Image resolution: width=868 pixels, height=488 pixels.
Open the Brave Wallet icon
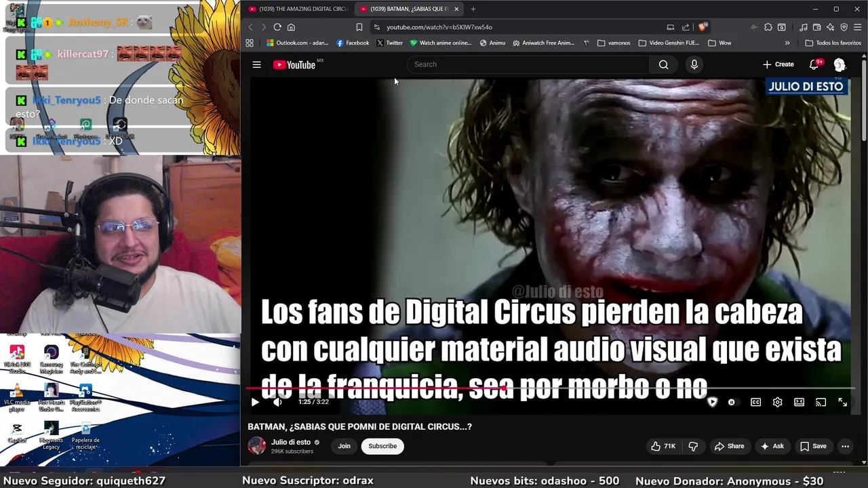click(x=817, y=27)
